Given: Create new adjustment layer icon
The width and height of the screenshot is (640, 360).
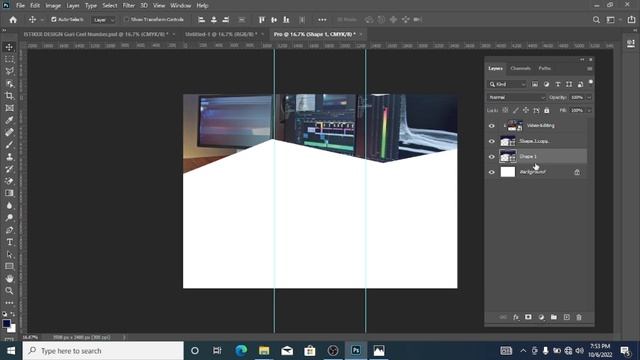Looking at the screenshot, I should tap(541, 317).
